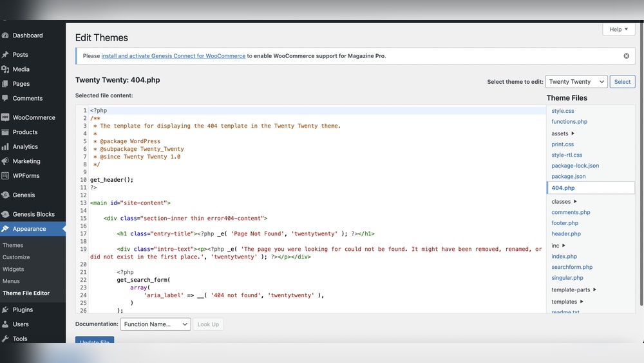The width and height of the screenshot is (644, 363).
Task: Click the WooCommerce logo icon
Action: tap(5, 117)
